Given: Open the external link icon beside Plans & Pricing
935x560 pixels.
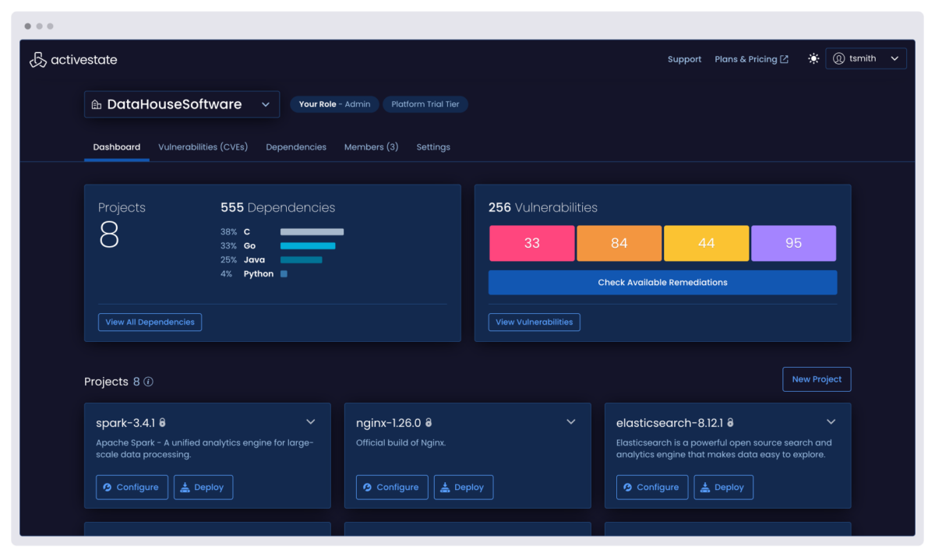Looking at the screenshot, I should pos(785,58).
